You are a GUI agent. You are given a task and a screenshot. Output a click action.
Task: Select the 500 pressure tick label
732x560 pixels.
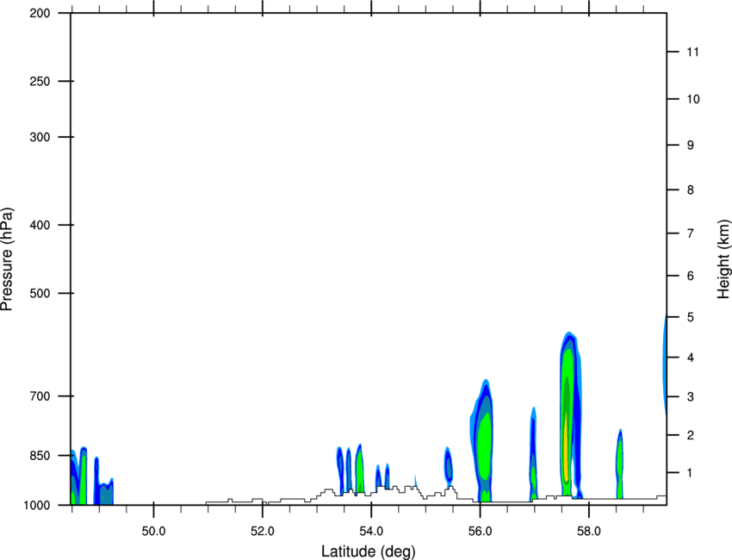tap(40, 293)
